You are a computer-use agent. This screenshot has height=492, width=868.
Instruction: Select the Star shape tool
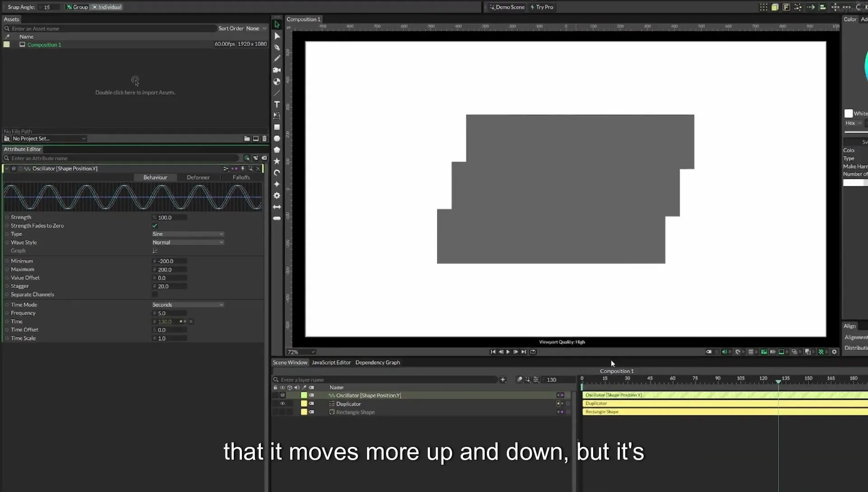click(277, 161)
